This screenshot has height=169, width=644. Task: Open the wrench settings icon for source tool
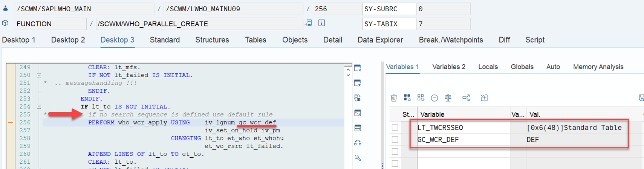(358, 158)
